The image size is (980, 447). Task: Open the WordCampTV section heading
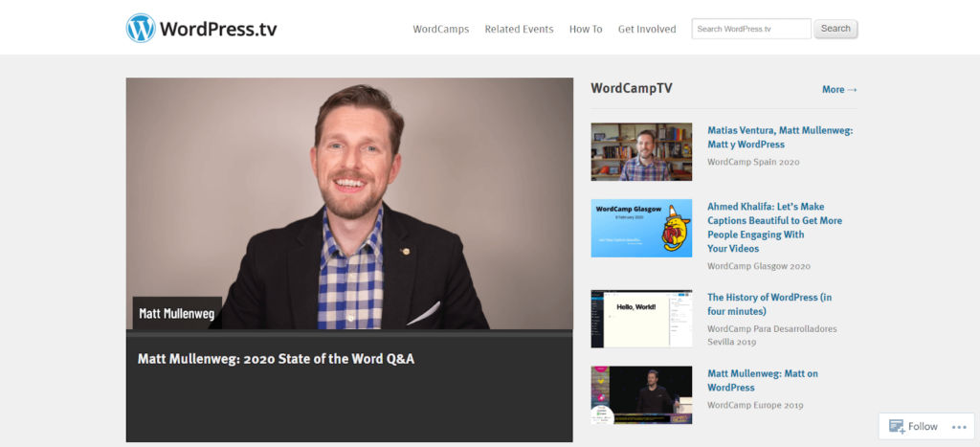point(632,88)
